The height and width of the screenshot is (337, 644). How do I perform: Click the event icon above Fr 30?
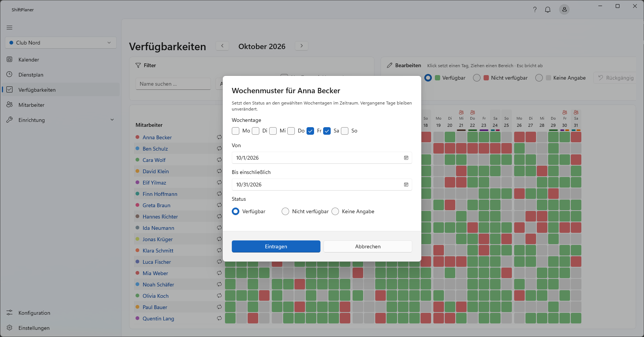pyautogui.click(x=565, y=112)
